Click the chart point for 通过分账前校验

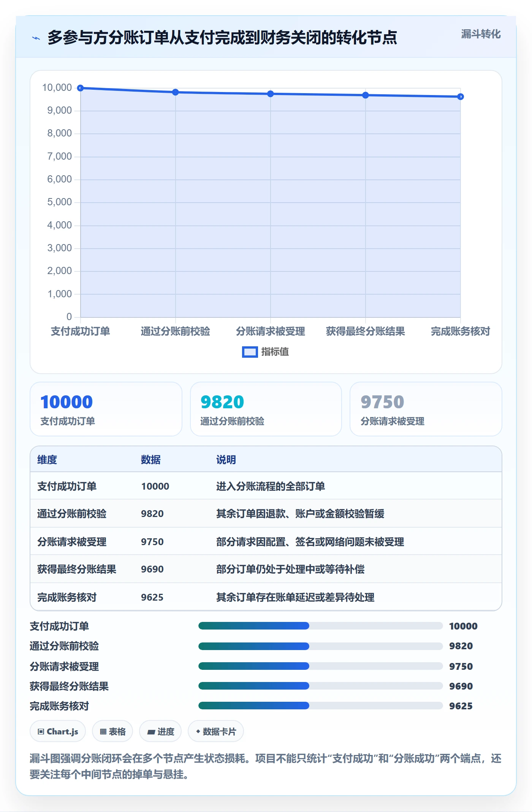(x=176, y=92)
